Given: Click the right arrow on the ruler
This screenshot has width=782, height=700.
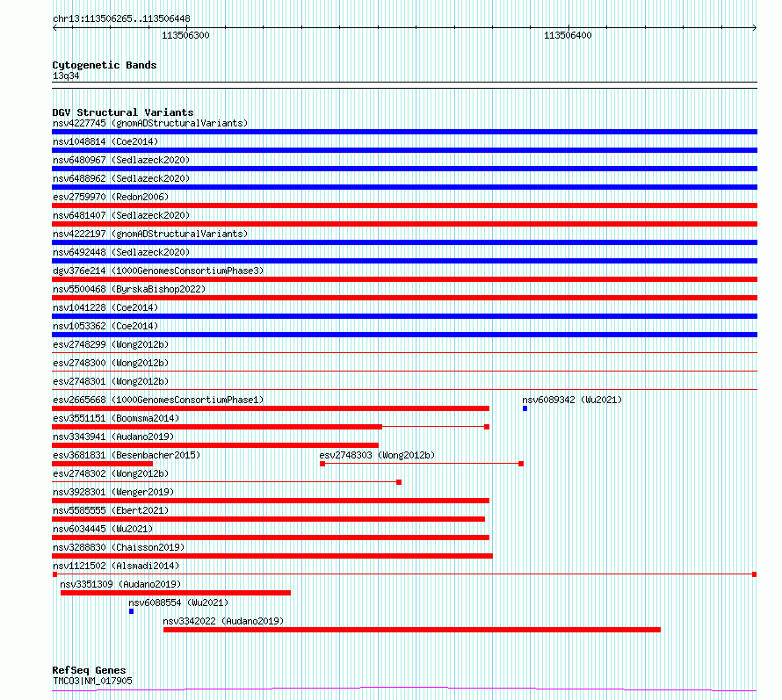Looking at the screenshot, I should 755,28.
